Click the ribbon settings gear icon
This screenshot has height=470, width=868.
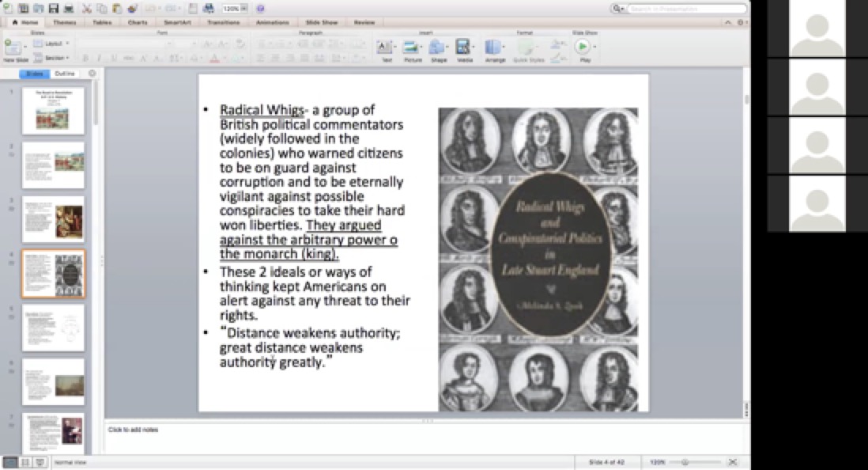(x=740, y=22)
